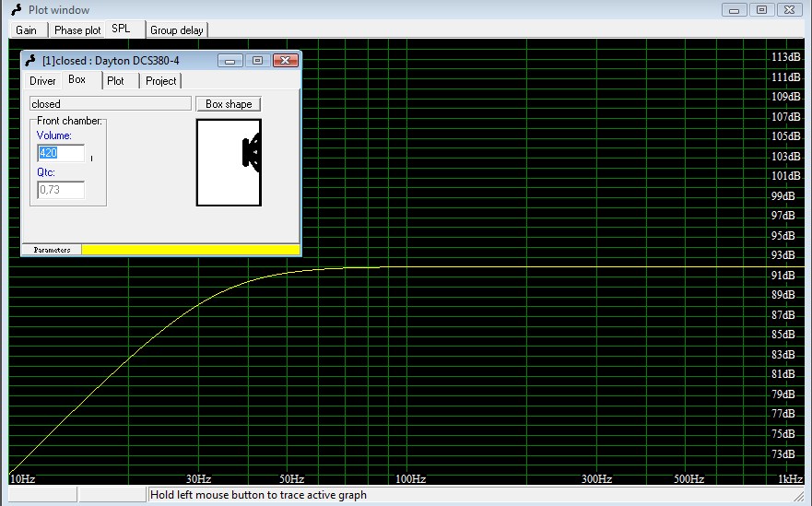This screenshot has width=812, height=506.
Task: Click the Volume input field showing 420
Action: click(x=61, y=153)
